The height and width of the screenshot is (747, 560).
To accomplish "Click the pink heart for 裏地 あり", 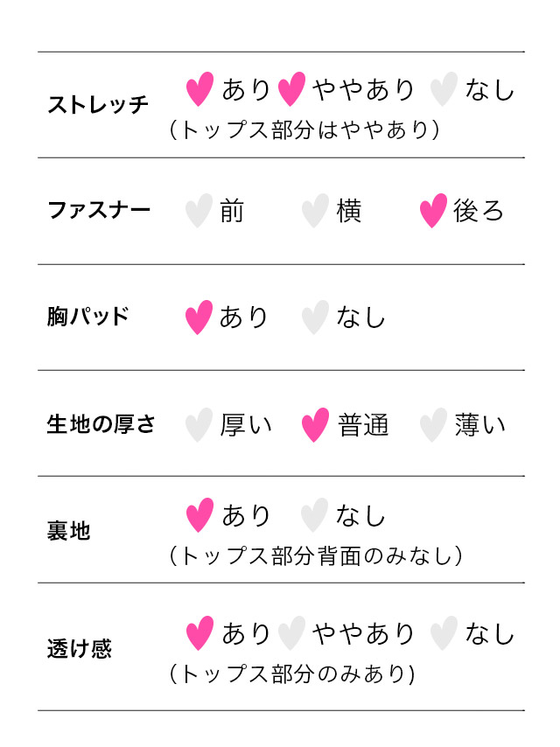I will click(x=200, y=515).
